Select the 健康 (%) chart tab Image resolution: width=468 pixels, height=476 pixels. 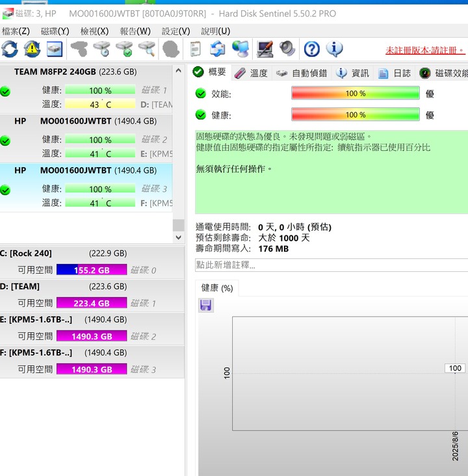coord(217,288)
